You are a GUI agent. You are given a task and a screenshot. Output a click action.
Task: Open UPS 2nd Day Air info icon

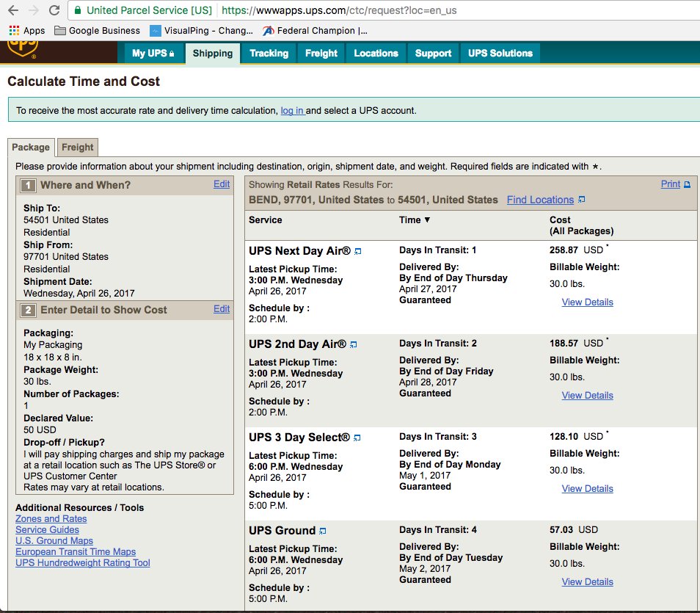[x=353, y=344]
